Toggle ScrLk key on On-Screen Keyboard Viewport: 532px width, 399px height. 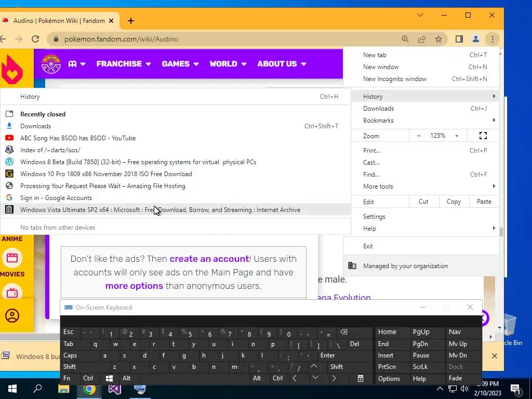coord(427,367)
